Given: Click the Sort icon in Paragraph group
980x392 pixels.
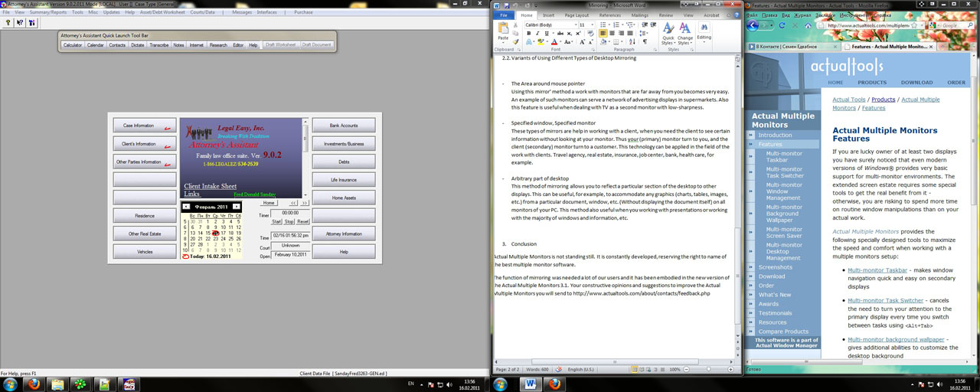Looking at the screenshot, I should click(632, 41).
